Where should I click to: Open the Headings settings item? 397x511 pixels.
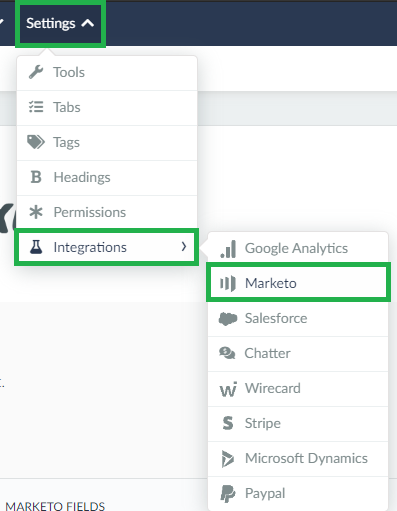[107, 177]
